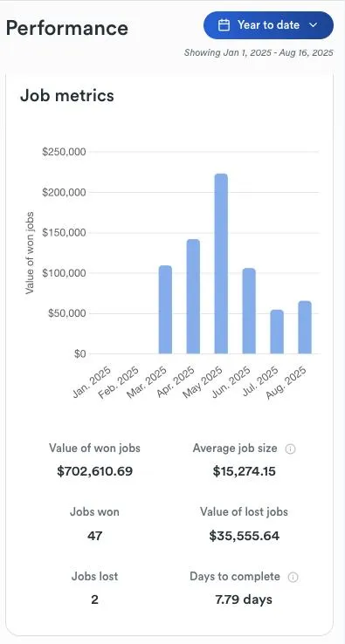Click the 7.79 days value
The height and width of the screenshot is (644, 345).
(244, 599)
